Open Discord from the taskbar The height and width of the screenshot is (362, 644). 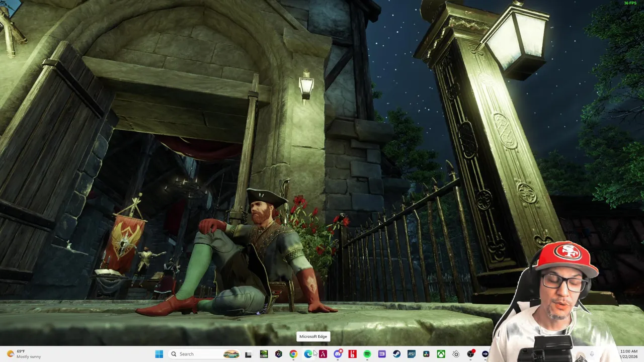[x=338, y=354]
